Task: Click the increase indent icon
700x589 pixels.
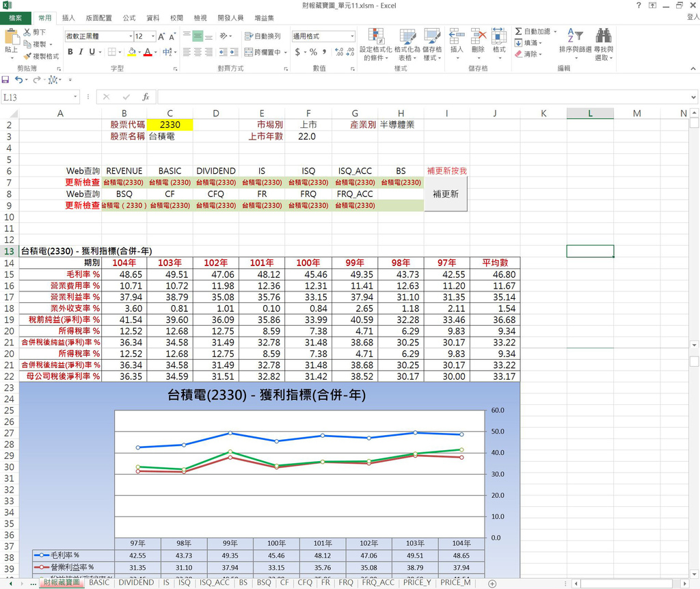Action: pyautogui.click(x=234, y=52)
